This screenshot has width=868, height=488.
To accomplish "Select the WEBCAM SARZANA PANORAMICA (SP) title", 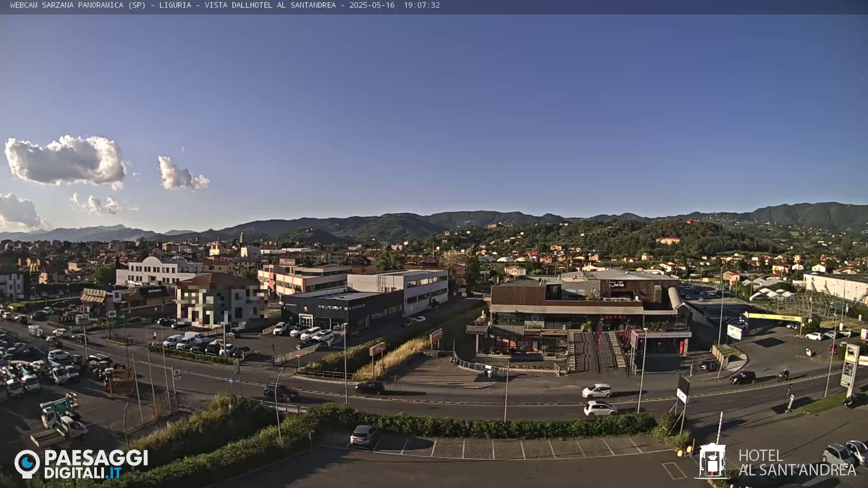I will [x=78, y=5].
